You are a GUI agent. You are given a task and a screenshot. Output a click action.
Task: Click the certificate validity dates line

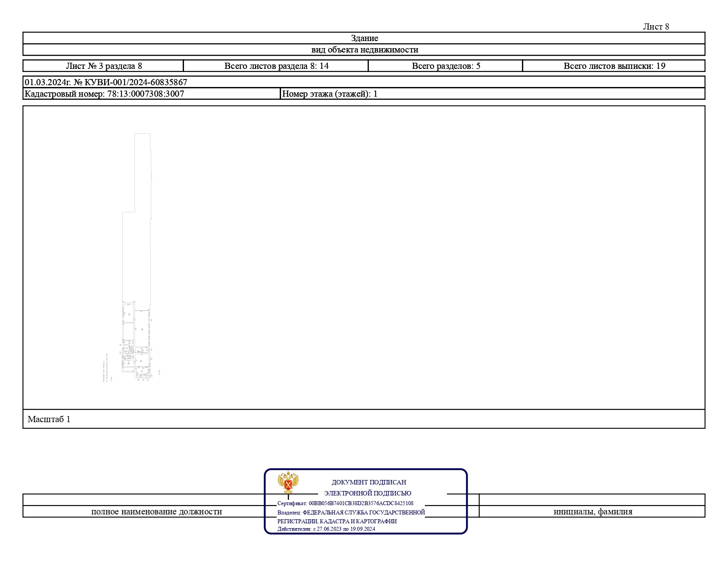click(x=326, y=529)
